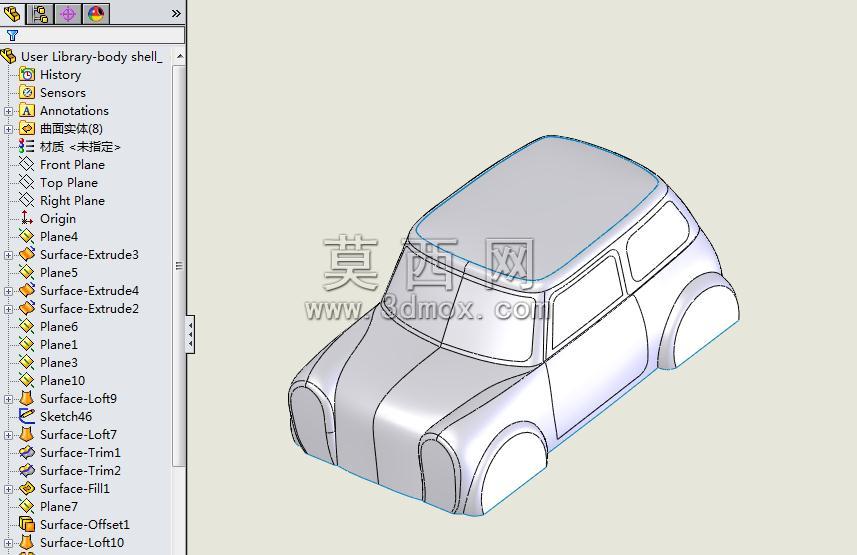Viewport: 857px width, 555px height.
Task: Click the "Surface-Offset1" text label
Action: 85,525
